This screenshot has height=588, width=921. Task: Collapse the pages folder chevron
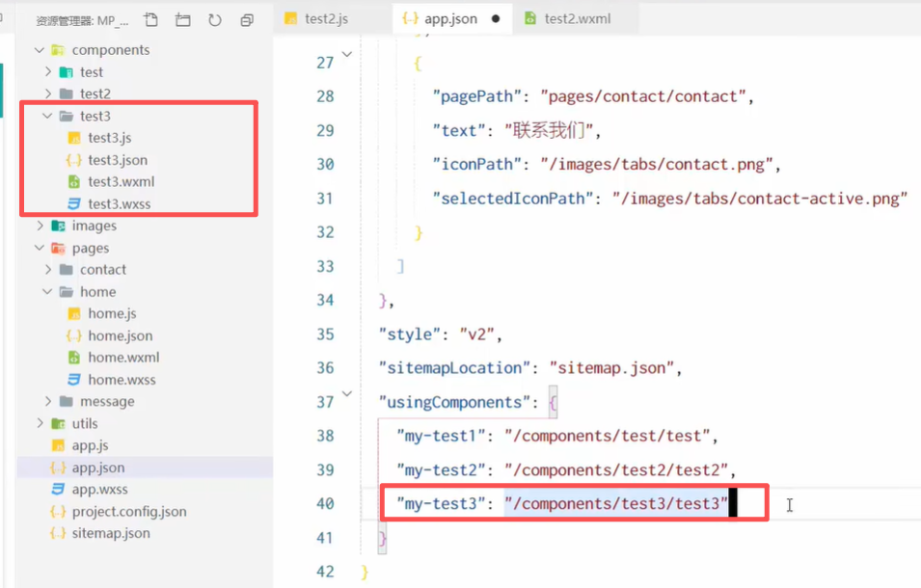pos(40,248)
